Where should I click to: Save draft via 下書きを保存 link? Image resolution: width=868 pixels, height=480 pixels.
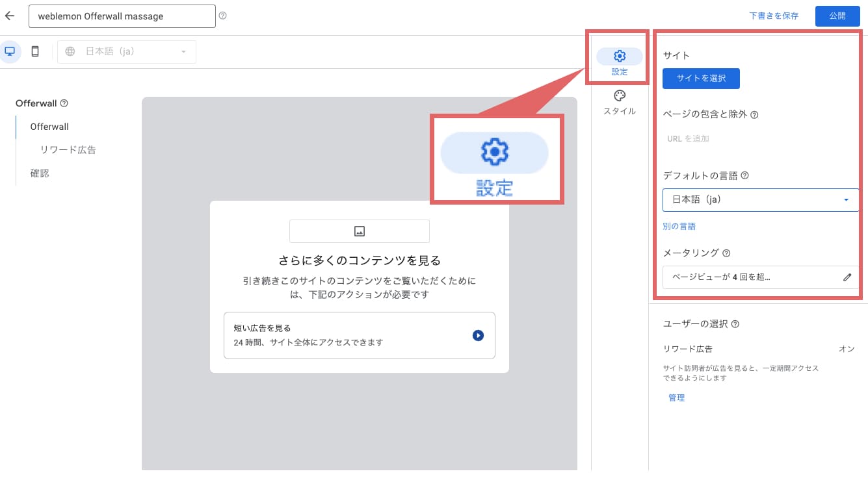click(x=773, y=16)
